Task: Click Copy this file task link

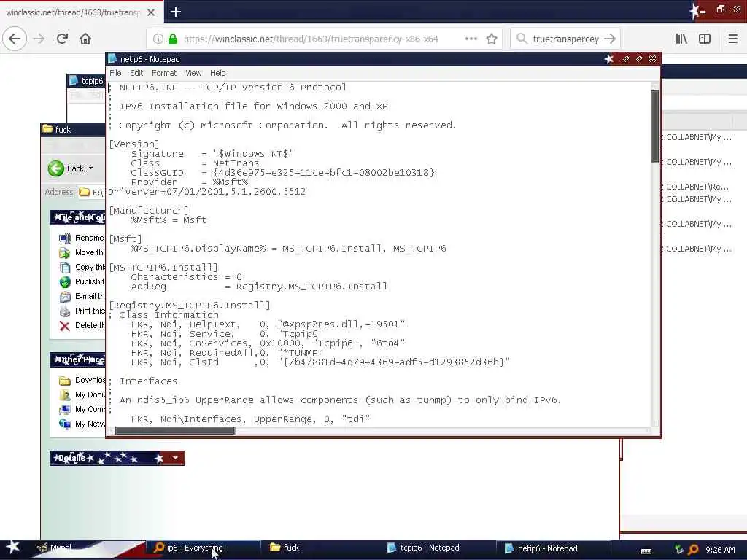Action: (x=82, y=267)
